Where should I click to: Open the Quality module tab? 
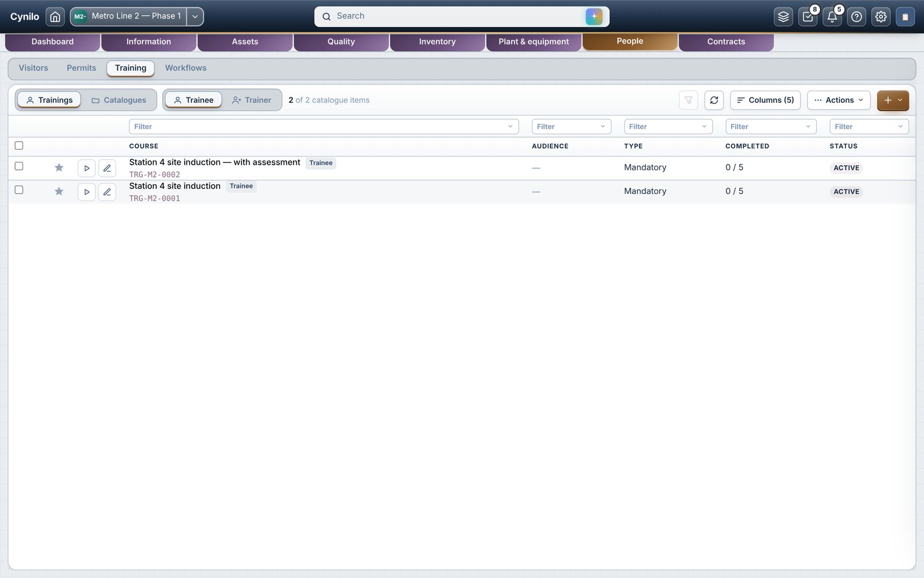(341, 42)
